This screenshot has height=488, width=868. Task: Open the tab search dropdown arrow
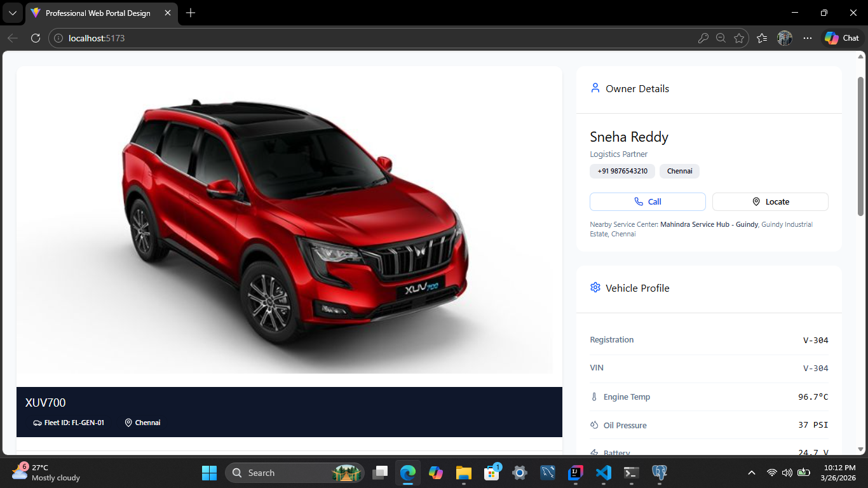(12, 13)
